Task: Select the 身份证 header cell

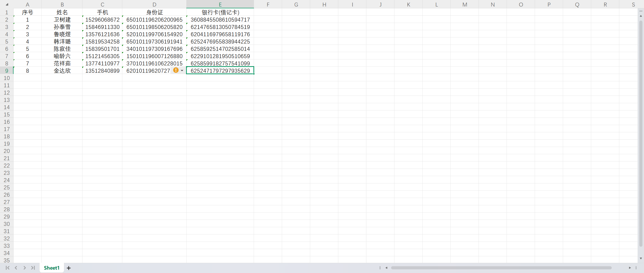Action: (x=154, y=12)
